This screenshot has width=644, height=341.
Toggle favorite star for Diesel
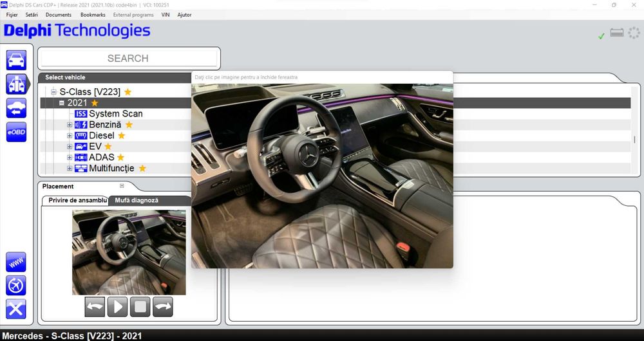122,135
